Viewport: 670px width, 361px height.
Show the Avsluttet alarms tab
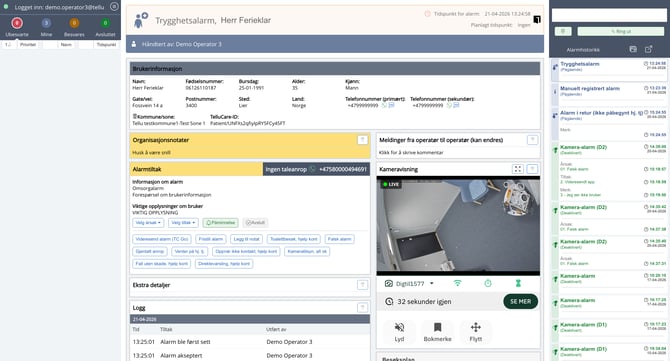point(105,26)
